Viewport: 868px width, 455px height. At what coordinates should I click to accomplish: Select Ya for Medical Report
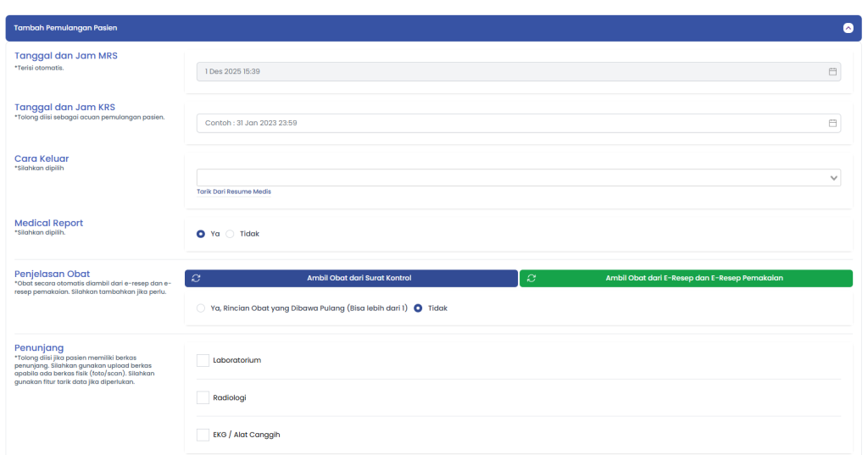[x=201, y=234]
